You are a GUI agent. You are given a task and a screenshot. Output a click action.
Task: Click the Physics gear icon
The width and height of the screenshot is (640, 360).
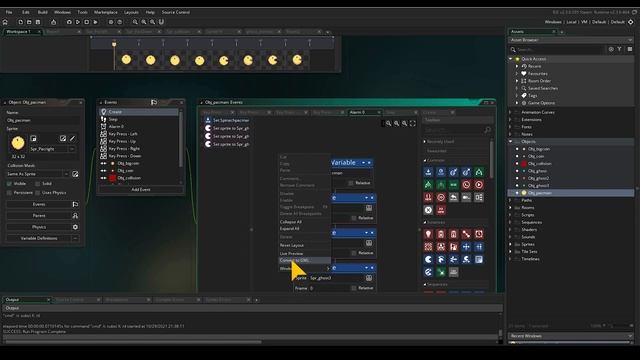pos(75,227)
